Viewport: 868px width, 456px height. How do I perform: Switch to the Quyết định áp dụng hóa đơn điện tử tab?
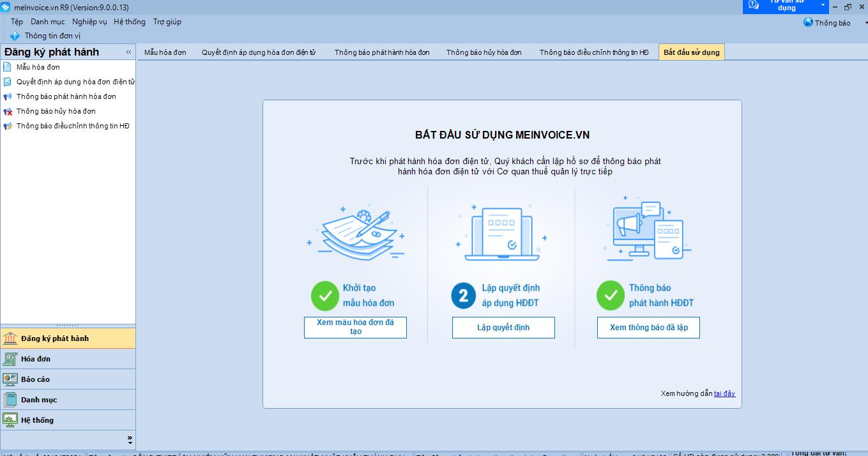click(259, 52)
